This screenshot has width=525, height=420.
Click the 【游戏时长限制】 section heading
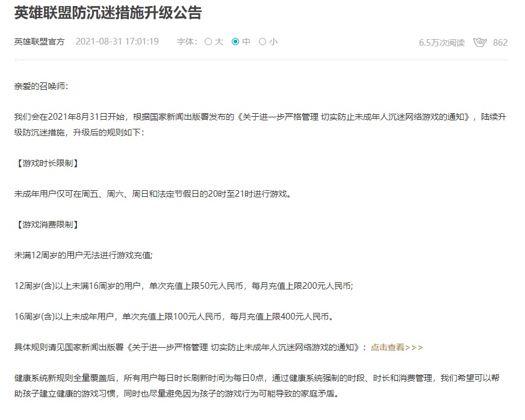48,163
